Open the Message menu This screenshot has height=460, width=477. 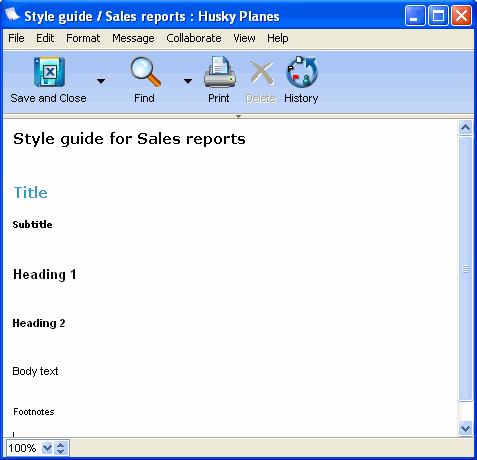click(133, 38)
